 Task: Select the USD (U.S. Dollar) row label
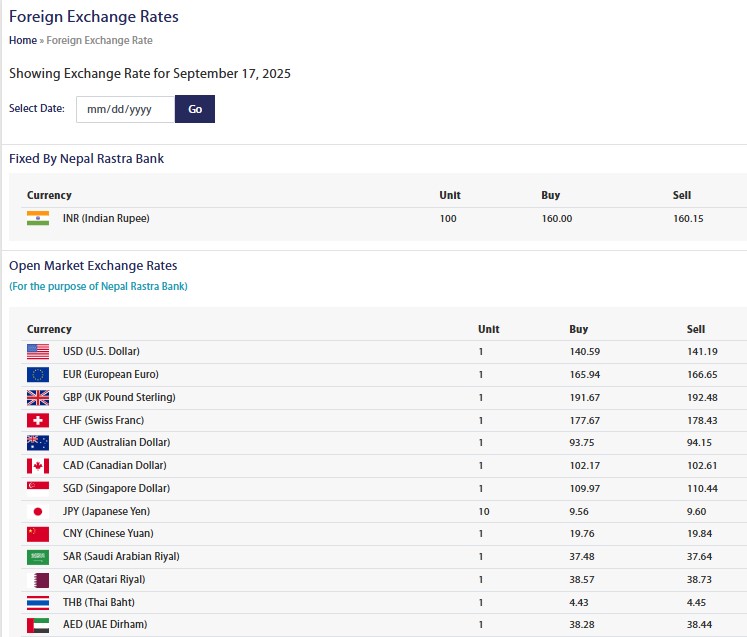pyautogui.click(x=101, y=351)
